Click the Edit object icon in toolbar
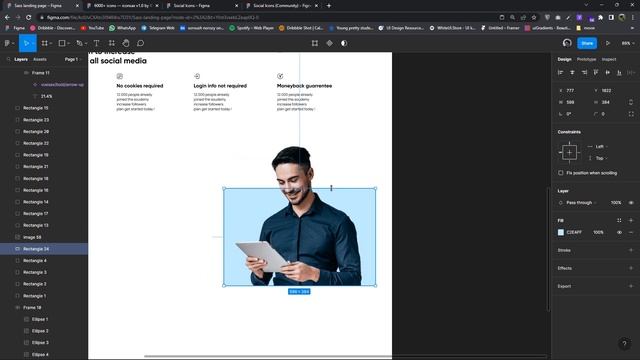640x360 pixels. pos(315,43)
